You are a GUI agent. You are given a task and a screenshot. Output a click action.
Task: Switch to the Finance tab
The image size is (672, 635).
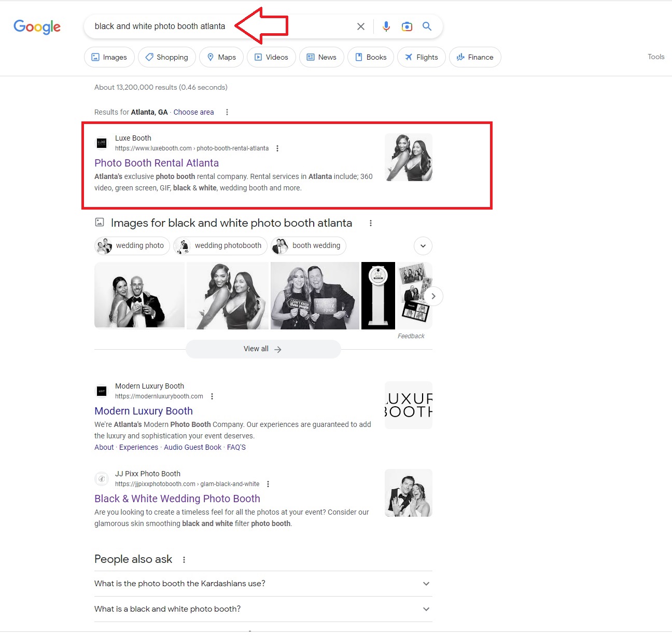pos(475,57)
